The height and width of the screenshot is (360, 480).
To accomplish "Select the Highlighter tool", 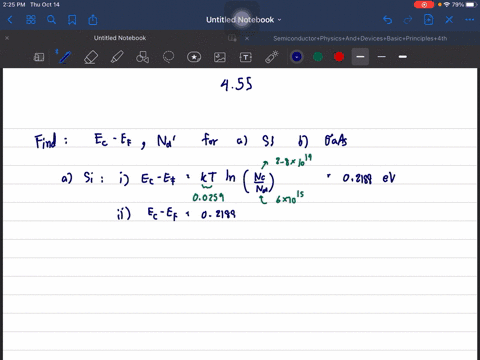I will (x=117, y=57).
